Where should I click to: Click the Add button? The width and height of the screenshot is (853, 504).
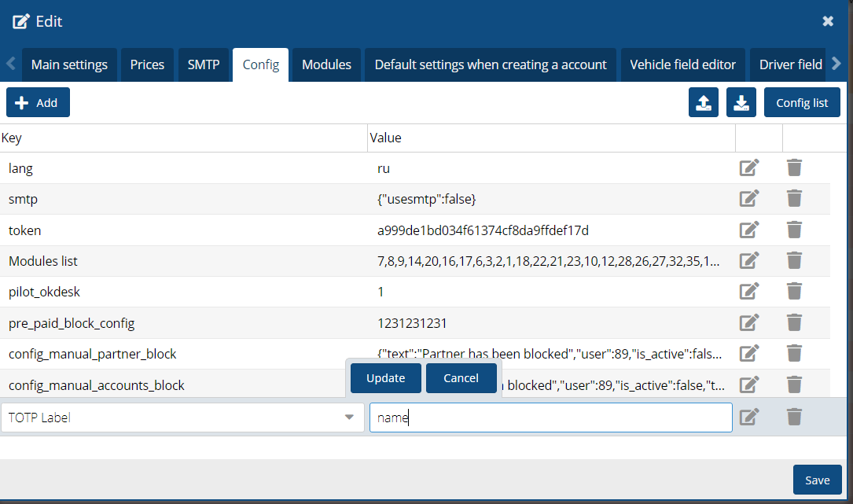(x=38, y=103)
